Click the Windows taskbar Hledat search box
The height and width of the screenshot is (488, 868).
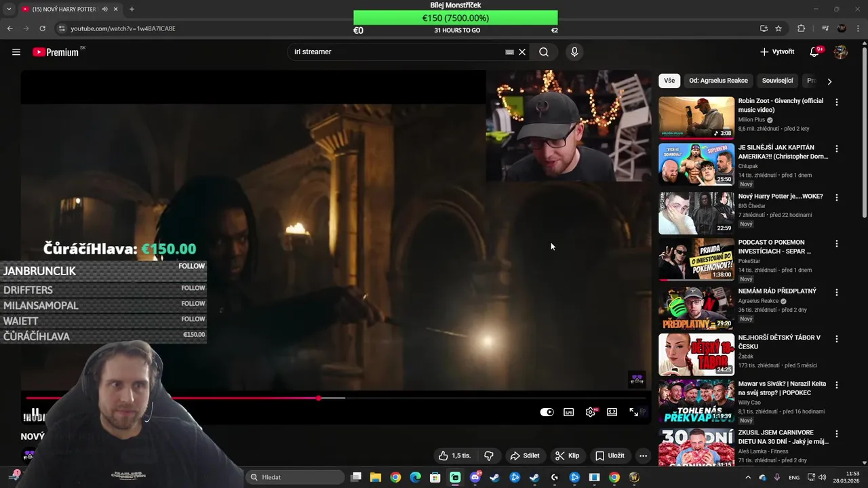[x=294, y=477]
